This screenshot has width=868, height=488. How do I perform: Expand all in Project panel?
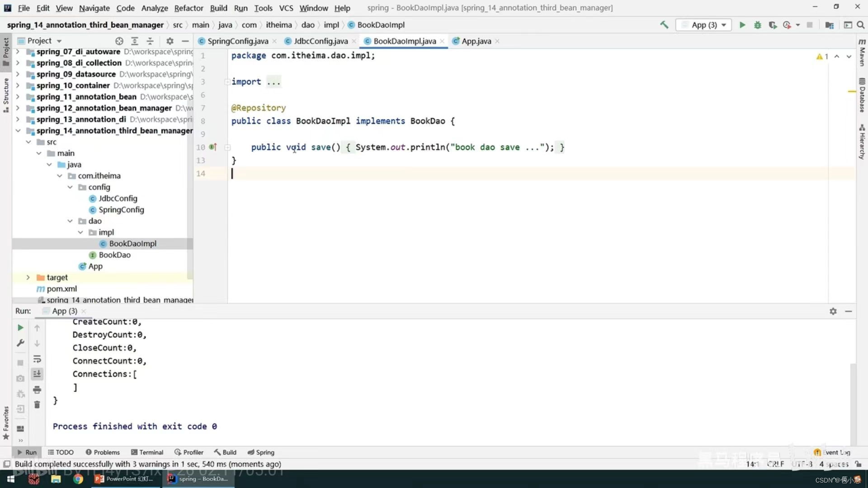click(x=135, y=41)
